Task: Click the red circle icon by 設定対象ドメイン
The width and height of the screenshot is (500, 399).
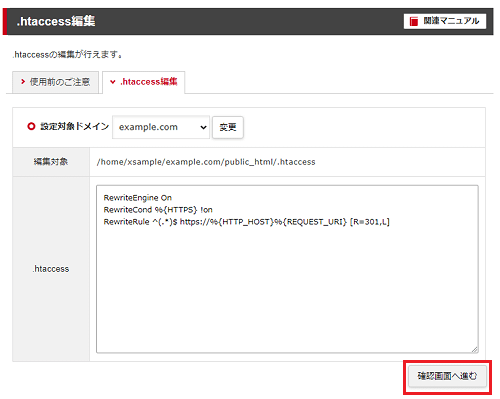Action: click(31, 126)
